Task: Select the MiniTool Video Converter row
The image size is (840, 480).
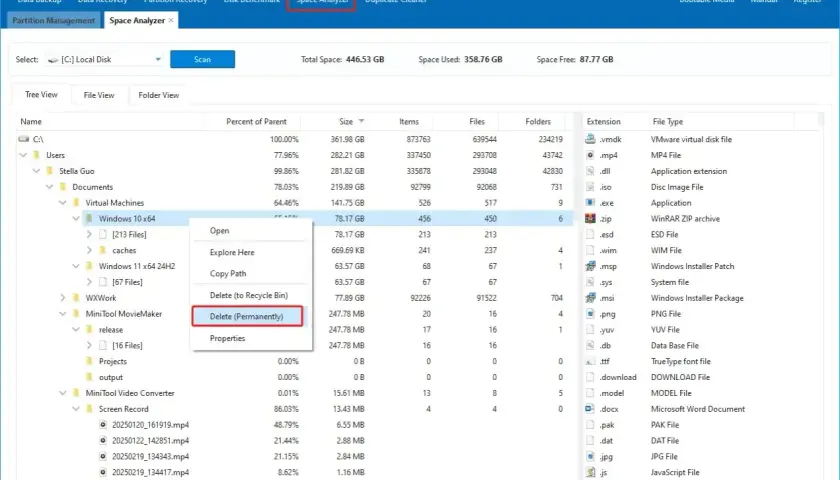Action: tap(295, 393)
